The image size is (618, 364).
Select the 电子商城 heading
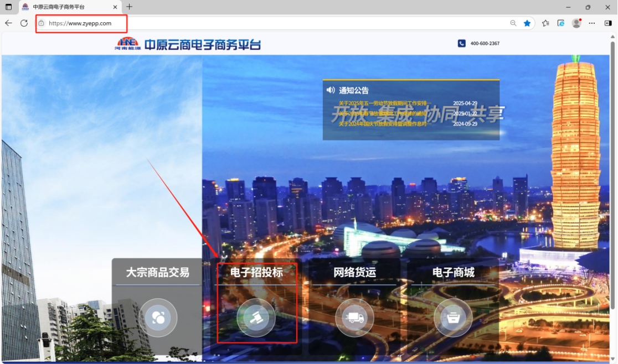[453, 272]
